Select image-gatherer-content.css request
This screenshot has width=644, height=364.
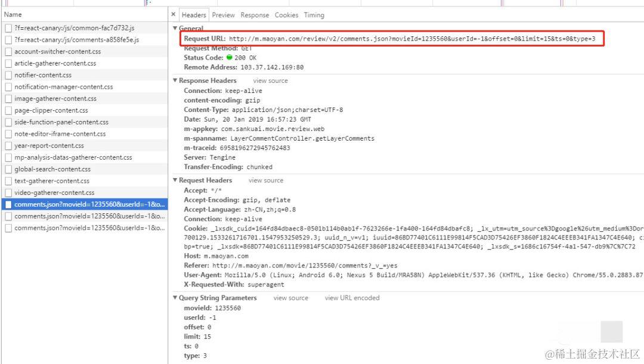coord(85,98)
